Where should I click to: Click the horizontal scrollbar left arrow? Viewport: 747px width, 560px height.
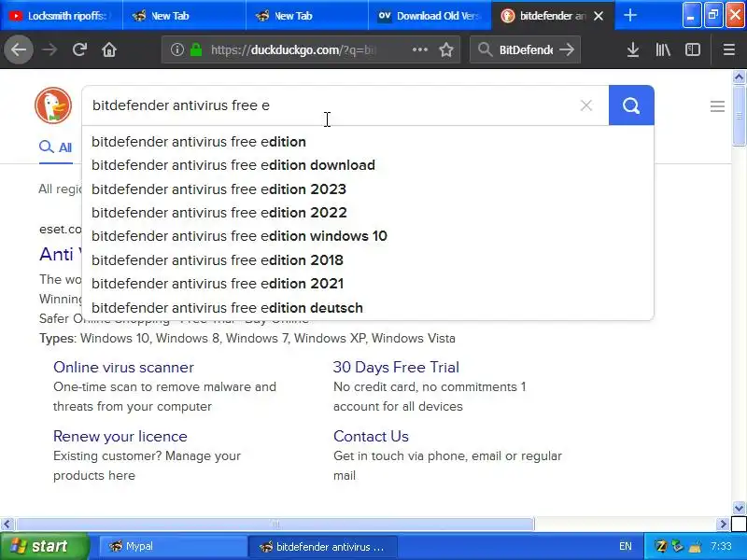(x=7, y=525)
